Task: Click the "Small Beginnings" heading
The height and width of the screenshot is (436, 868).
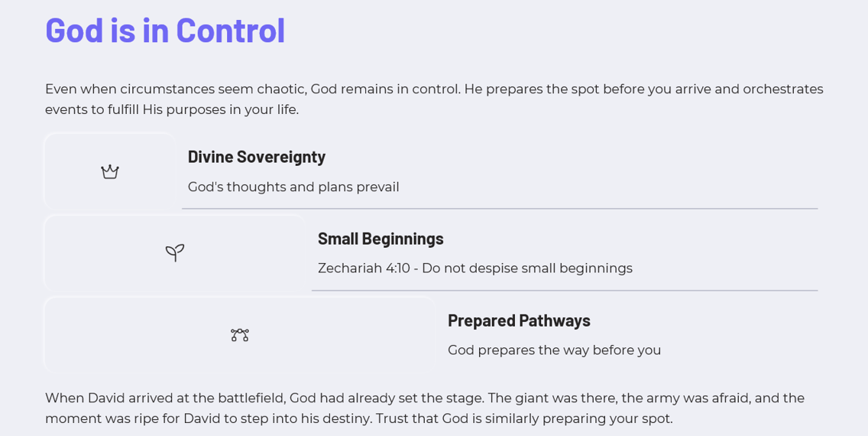Action: click(x=381, y=239)
